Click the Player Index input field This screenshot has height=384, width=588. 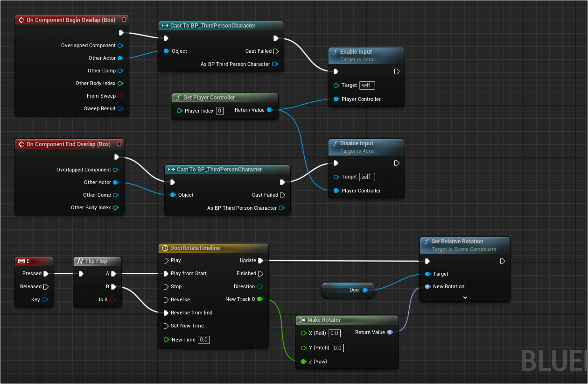(220, 111)
